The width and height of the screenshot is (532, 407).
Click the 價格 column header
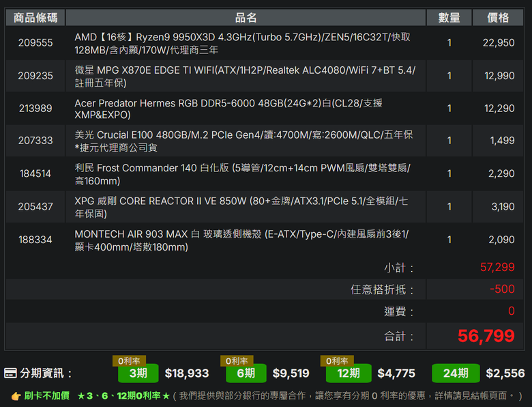(x=498, y=18)
